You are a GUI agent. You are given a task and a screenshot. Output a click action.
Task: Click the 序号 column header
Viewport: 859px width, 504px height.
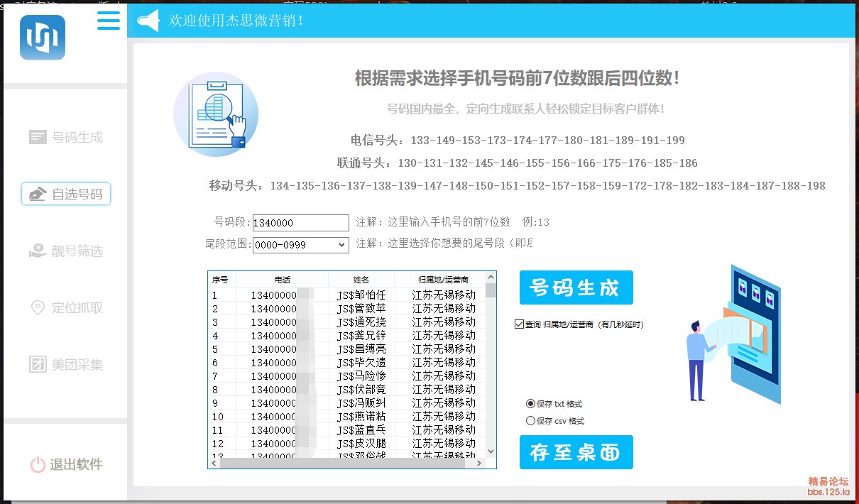(222, 280)
